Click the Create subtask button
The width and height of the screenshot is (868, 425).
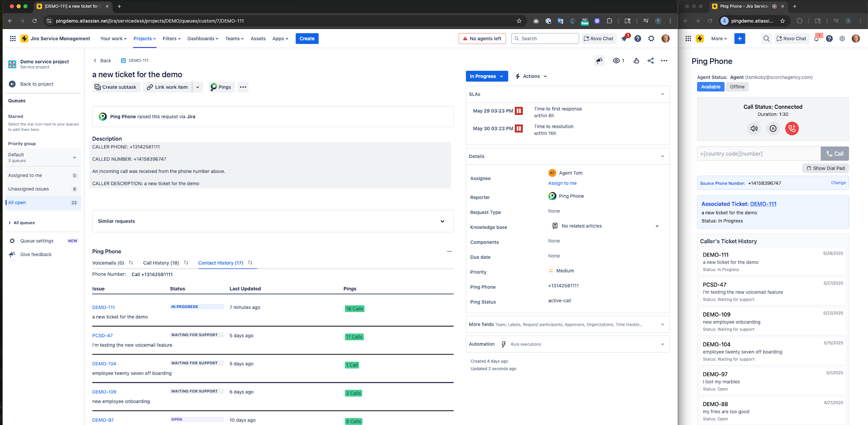pos(116,87)
